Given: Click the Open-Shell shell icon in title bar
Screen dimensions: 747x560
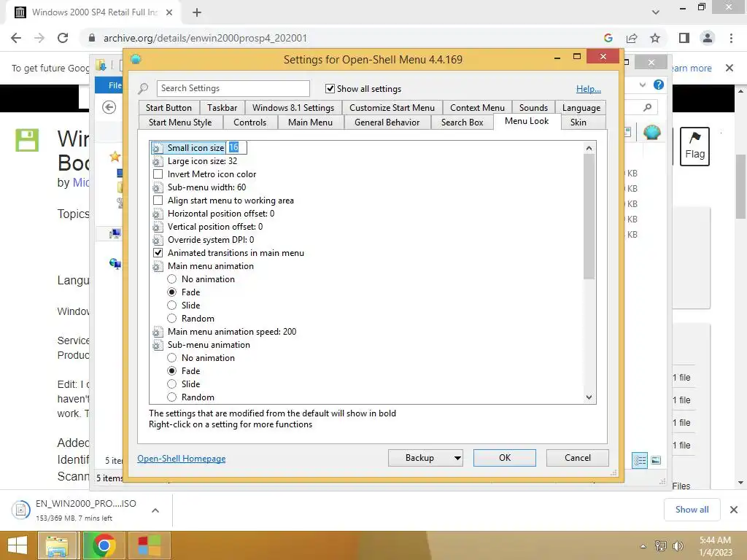Looking at the screenshot, I should (x=136, y=59).
